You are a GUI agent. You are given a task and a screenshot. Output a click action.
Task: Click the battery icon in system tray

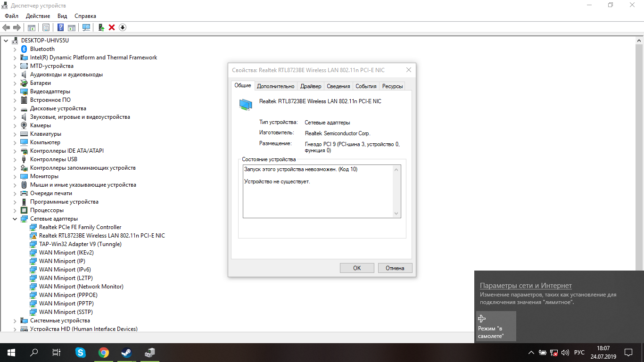coord(543,353)
